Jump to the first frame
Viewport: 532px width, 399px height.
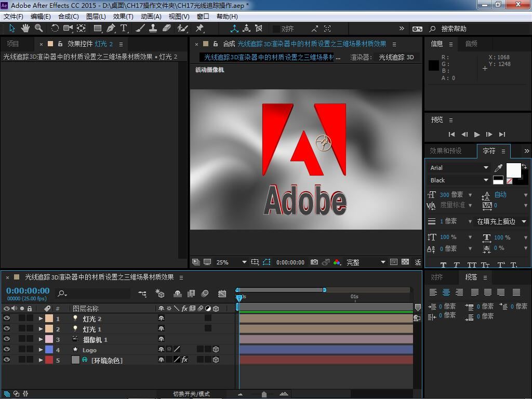point(451,135)
